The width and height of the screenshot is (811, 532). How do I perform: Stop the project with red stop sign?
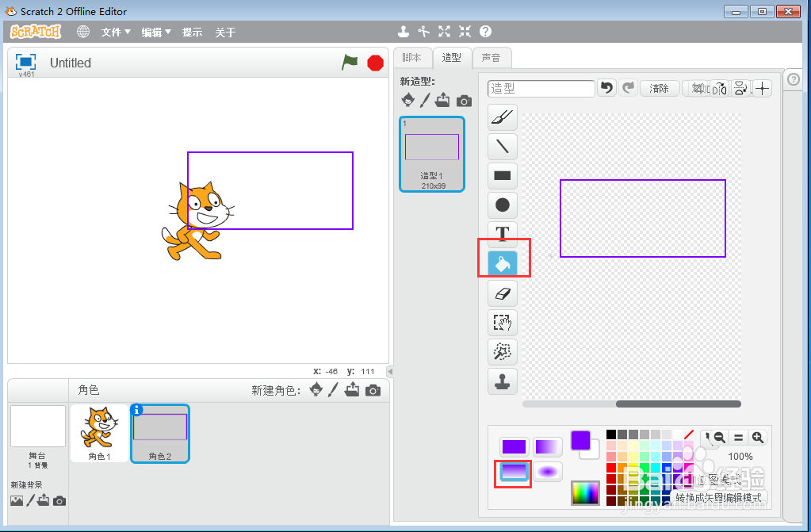pyautogui.click(x=376, y=63)
